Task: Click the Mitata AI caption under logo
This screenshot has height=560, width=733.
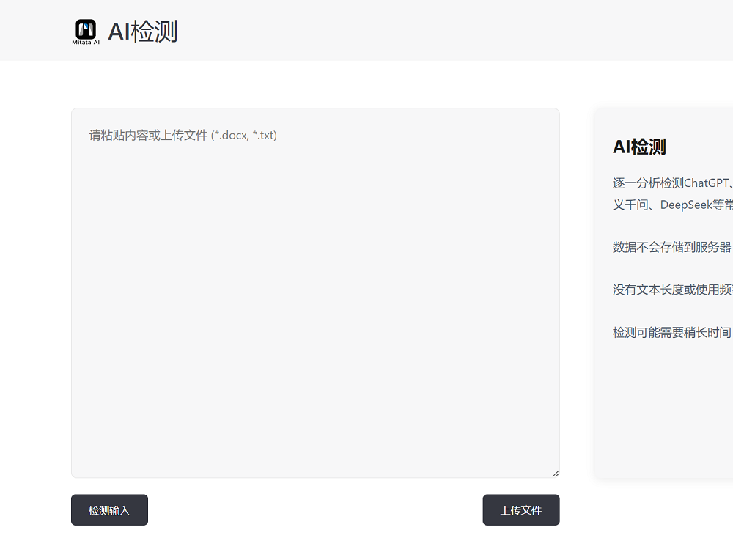Action: pyautogui.click(x=86, y=43)
